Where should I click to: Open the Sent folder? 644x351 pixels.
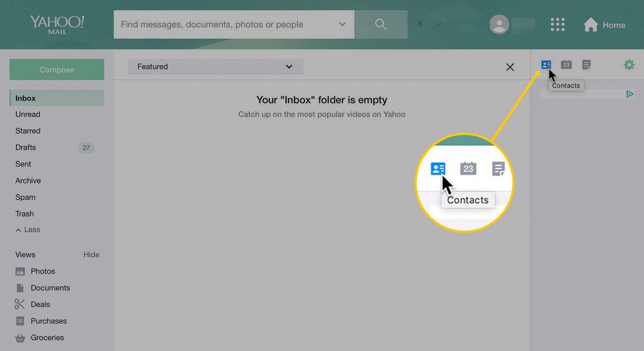pos(23,164)
